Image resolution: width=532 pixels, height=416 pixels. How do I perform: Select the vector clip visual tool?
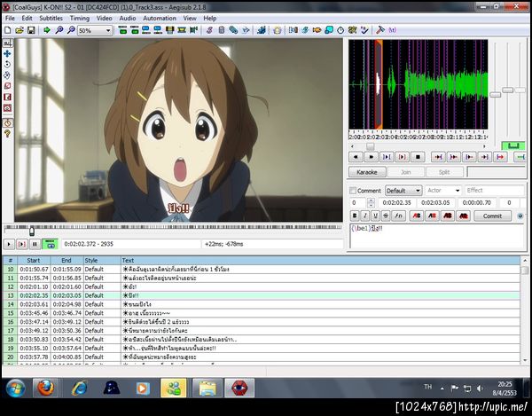(7, 108)
